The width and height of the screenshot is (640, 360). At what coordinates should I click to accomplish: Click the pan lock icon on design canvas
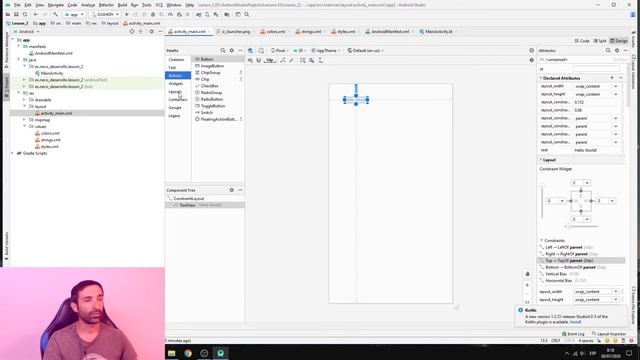[527, 274]
